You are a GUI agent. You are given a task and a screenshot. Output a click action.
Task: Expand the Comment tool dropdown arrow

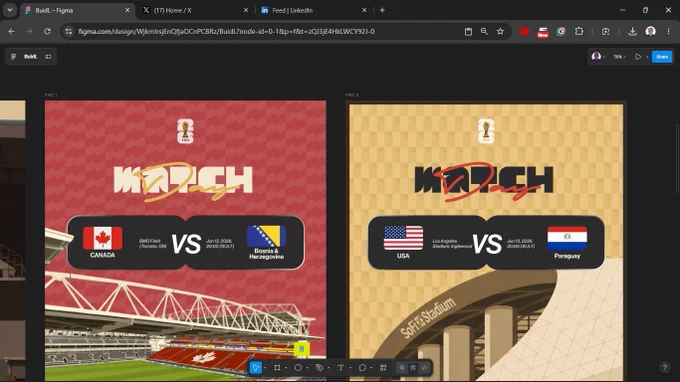click(x=371, y=368)
